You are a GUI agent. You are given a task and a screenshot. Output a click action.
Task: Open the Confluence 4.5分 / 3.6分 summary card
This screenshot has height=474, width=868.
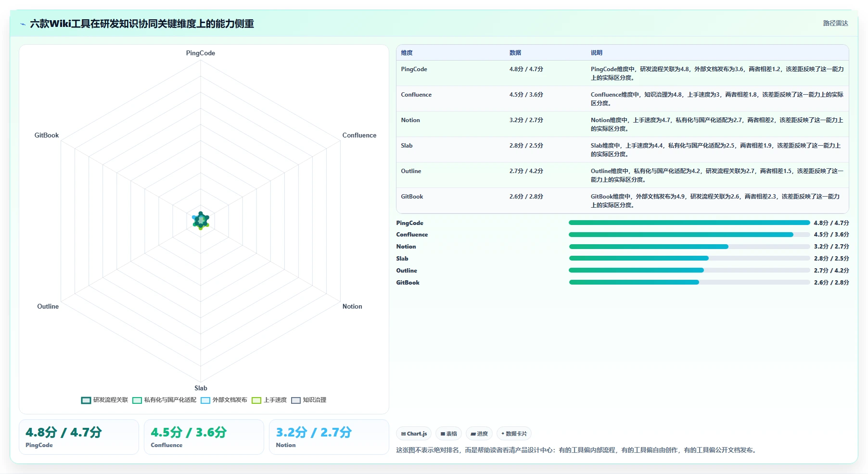pos(204,437)
